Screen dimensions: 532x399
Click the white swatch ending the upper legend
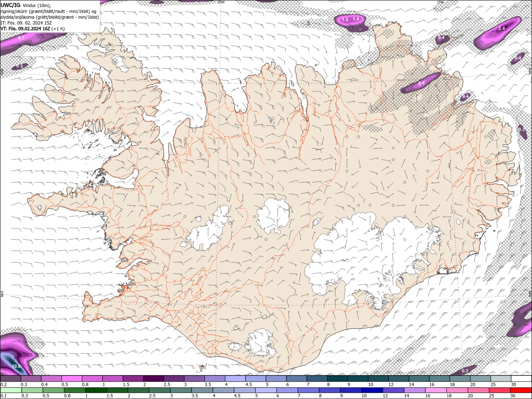point(521,379)
